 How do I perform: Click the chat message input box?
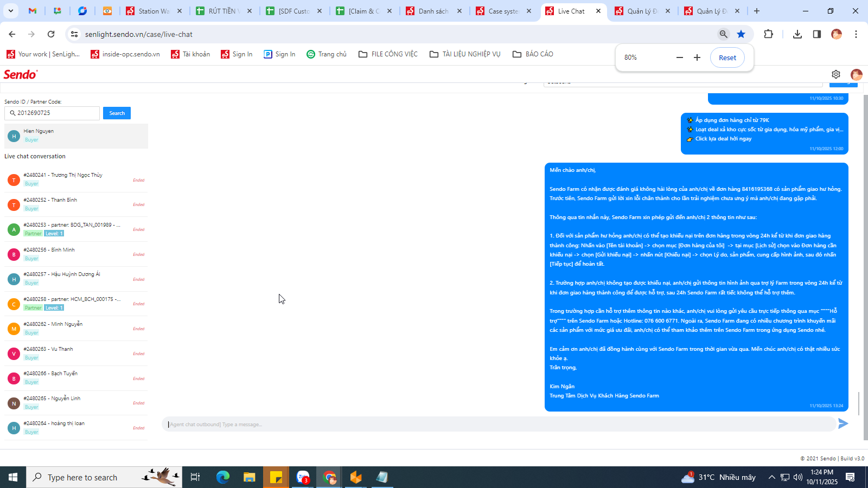pos(499,424)
